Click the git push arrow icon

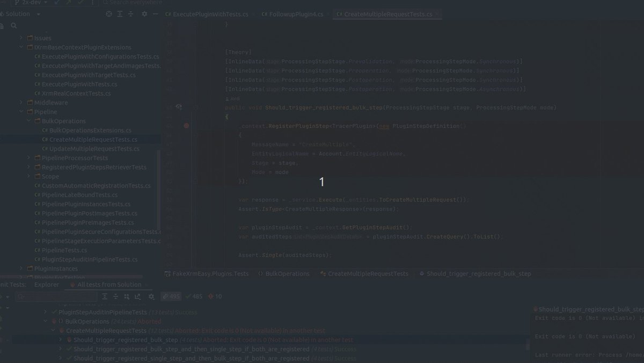tap(68, 3)
